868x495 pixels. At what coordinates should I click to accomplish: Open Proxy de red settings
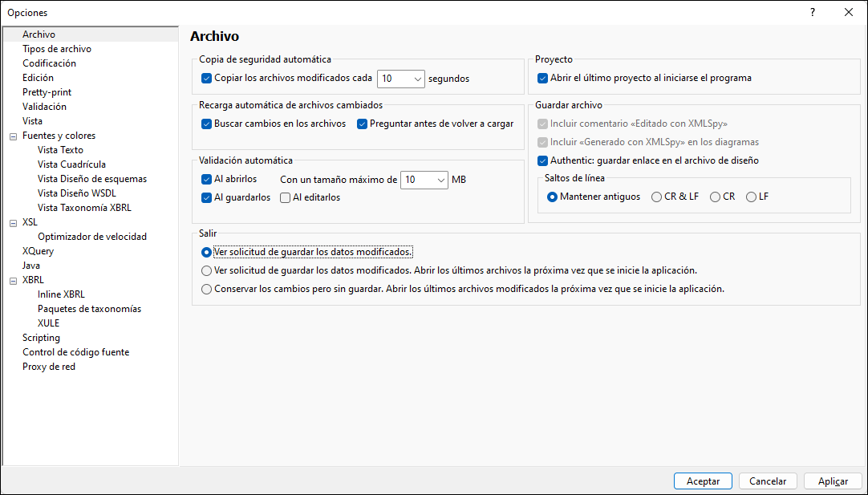pyautogui.click(x=49, y=366)
